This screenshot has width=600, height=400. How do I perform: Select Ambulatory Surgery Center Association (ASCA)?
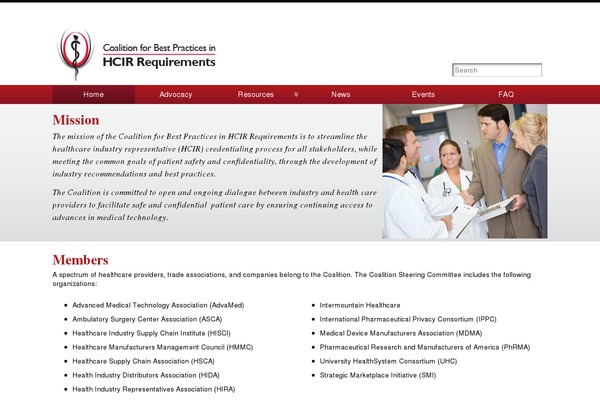pos(147,319)
